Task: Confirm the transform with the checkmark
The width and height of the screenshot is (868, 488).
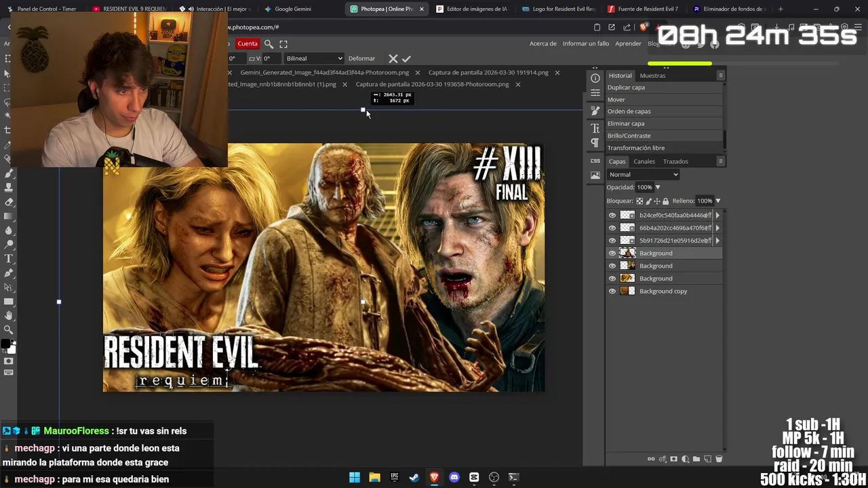Action: click(406, 58)
